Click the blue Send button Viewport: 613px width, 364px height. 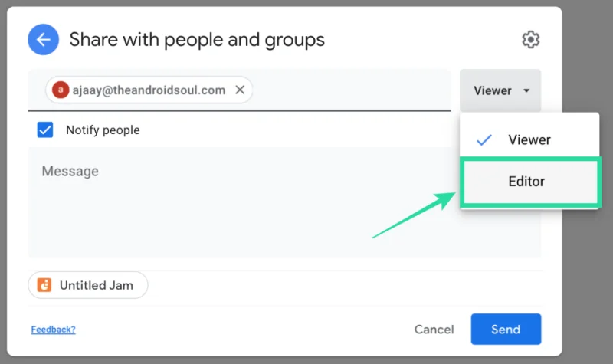[x=506, y=330]
